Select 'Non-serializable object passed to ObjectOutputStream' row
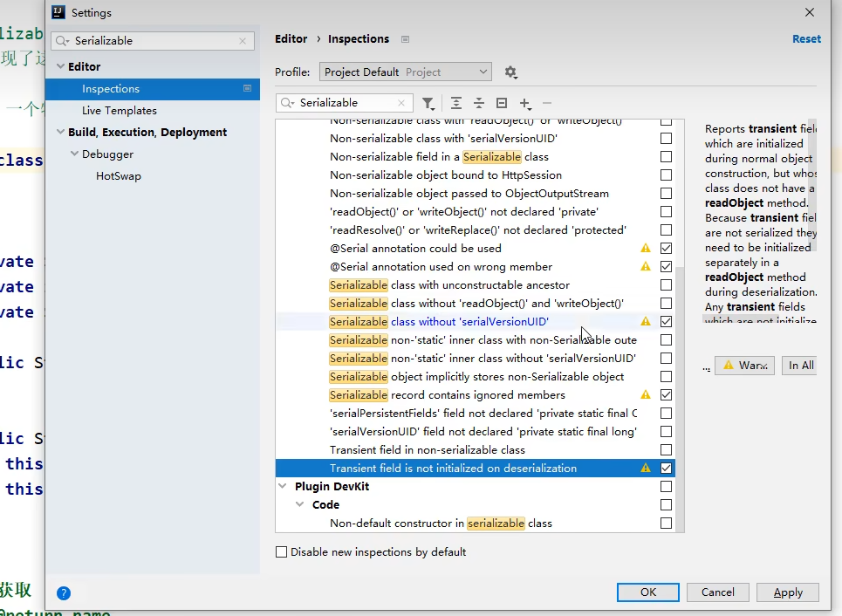842x616 pixels. [x=476, y=194]
